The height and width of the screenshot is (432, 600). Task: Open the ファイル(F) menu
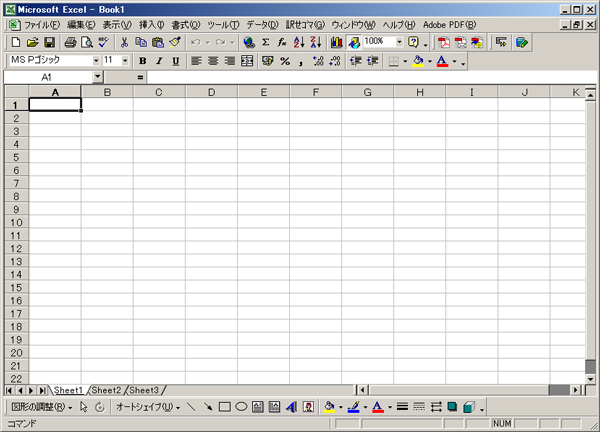(x=42, y=25)
